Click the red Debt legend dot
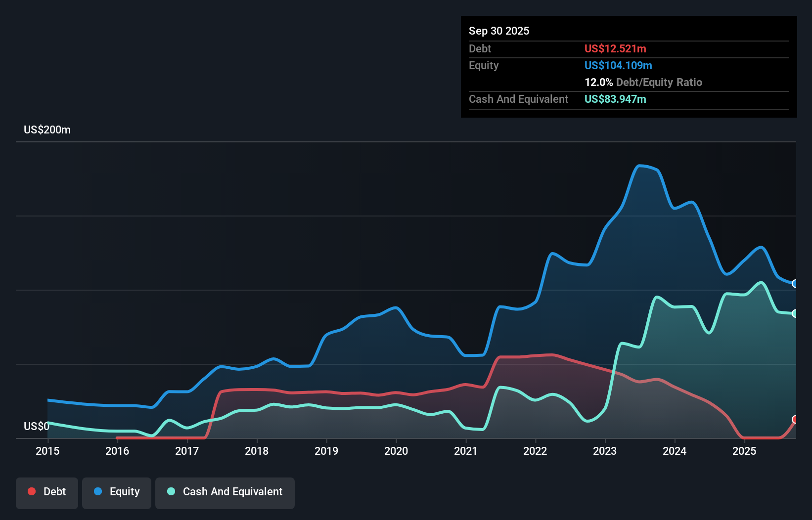 pyautogui.click(x=32, y=491)
